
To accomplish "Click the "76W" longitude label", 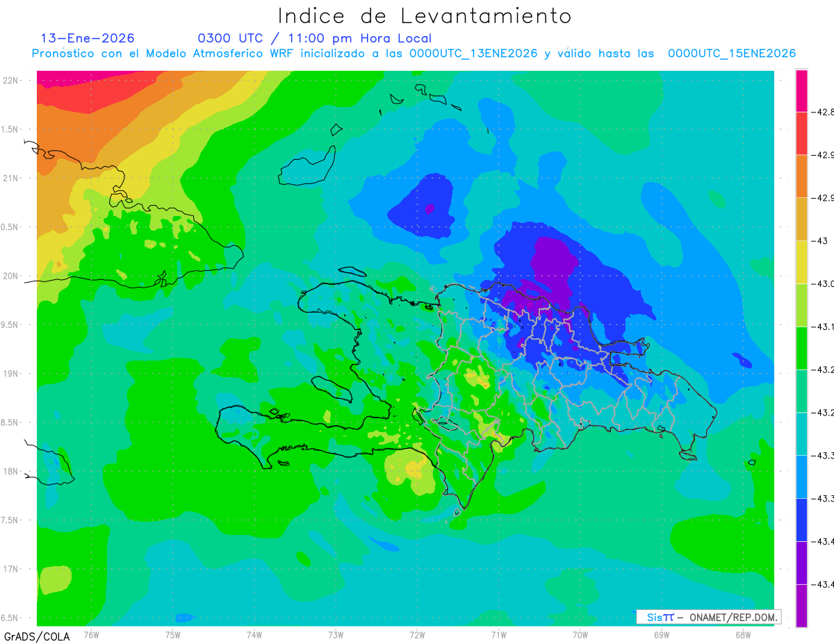I will click(91, 634).
